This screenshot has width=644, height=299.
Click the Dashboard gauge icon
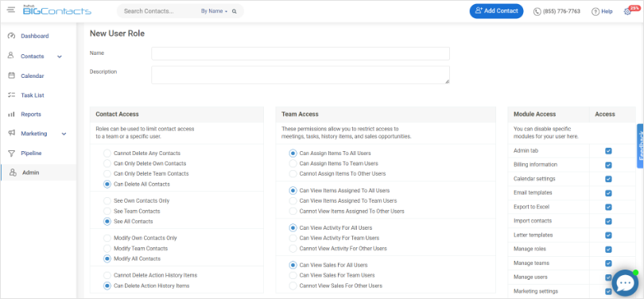click(11, 36)
